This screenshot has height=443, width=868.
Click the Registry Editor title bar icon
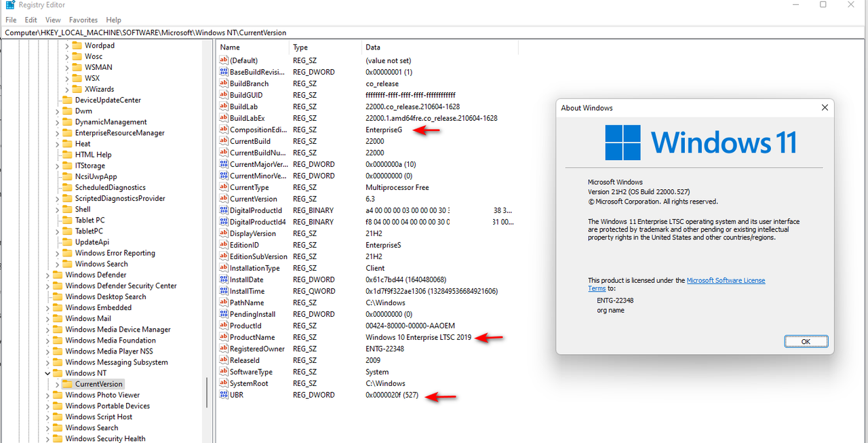tap(9, 5)
